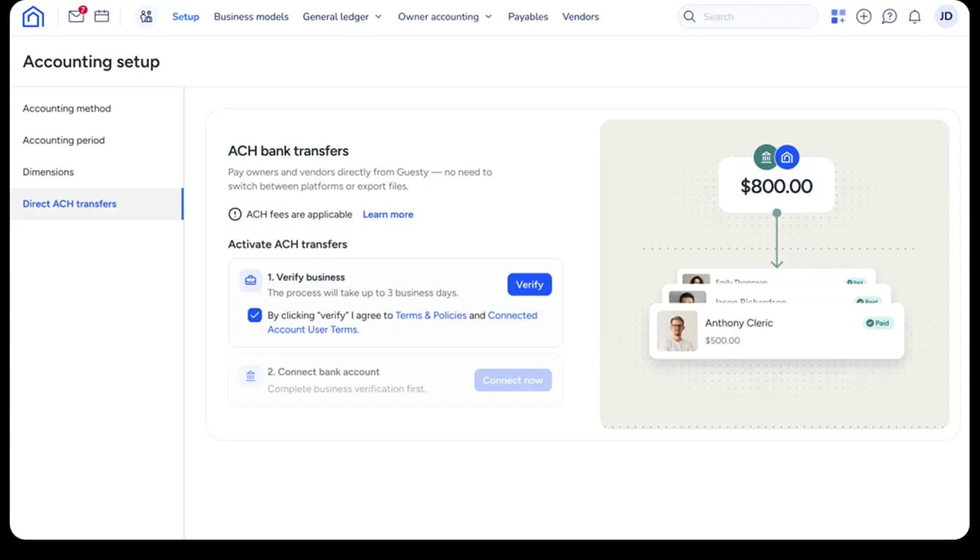
Task: Open the Business models tab
Action: click(251, 16)
